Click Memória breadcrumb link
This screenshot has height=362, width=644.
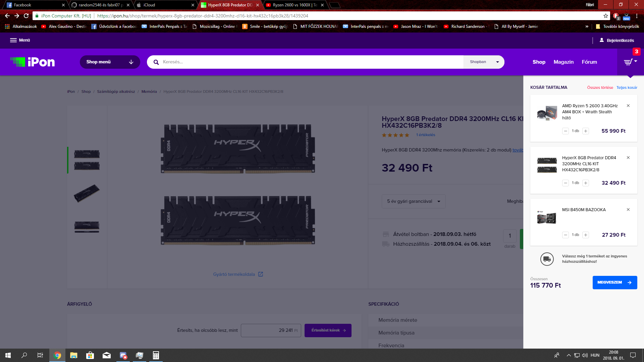(x=149, y=92)
